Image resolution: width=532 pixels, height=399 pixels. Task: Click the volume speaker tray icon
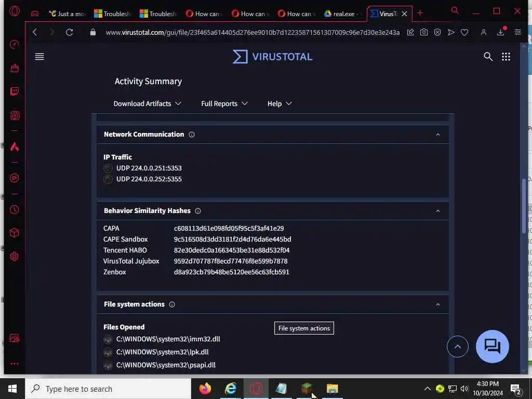click(x=464, y=389)
